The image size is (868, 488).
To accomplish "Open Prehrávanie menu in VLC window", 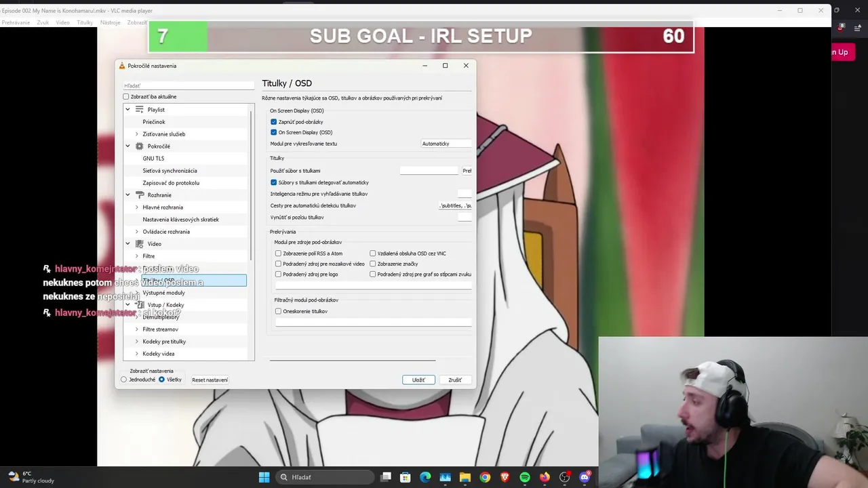I will 16,22.
